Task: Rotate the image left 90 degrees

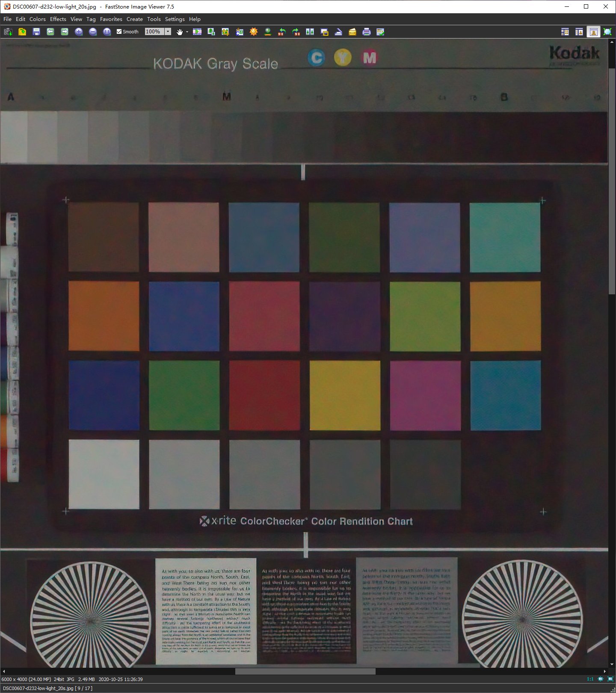Action: (x=282, y=32)
